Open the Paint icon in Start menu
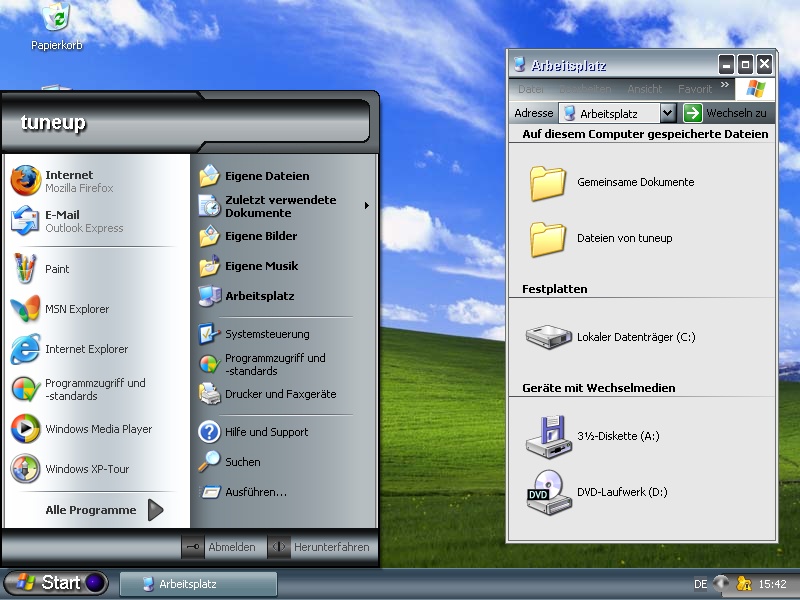 [x=24, y=268]
